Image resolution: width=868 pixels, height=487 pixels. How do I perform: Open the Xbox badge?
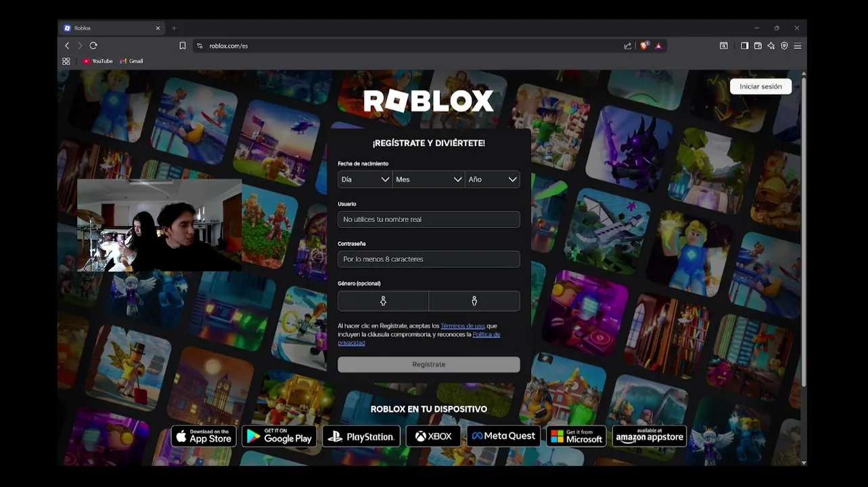434,436
